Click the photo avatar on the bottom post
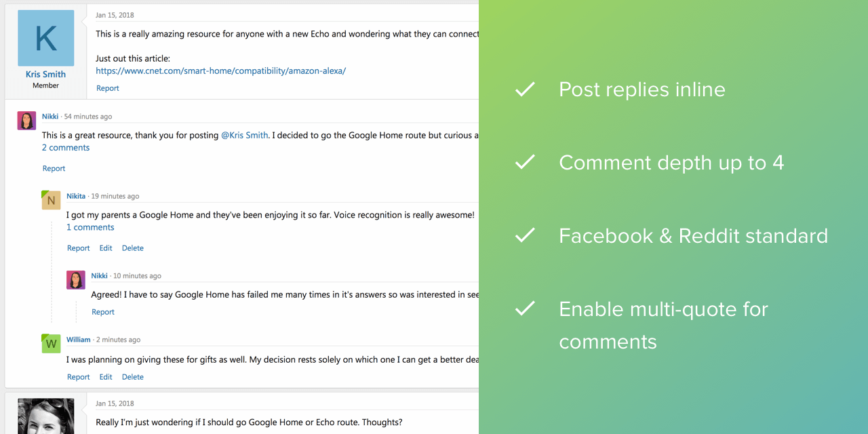The height and width of the screenshot is (434, 868). pyautogui.click(x=45, y=416)
